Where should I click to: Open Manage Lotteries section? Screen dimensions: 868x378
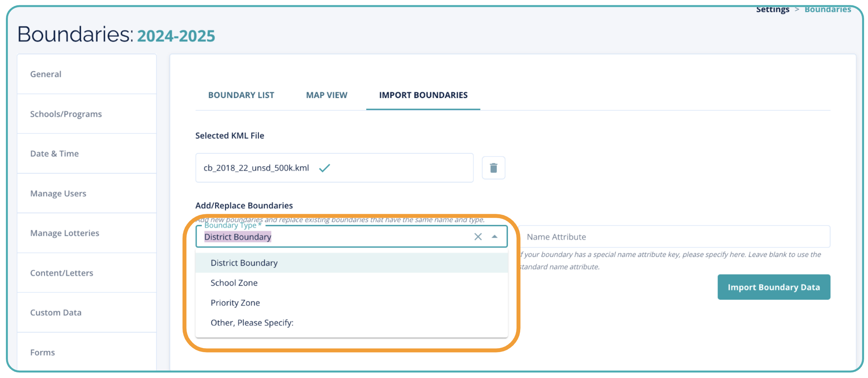pyautogui.click(x=64, y=233)
